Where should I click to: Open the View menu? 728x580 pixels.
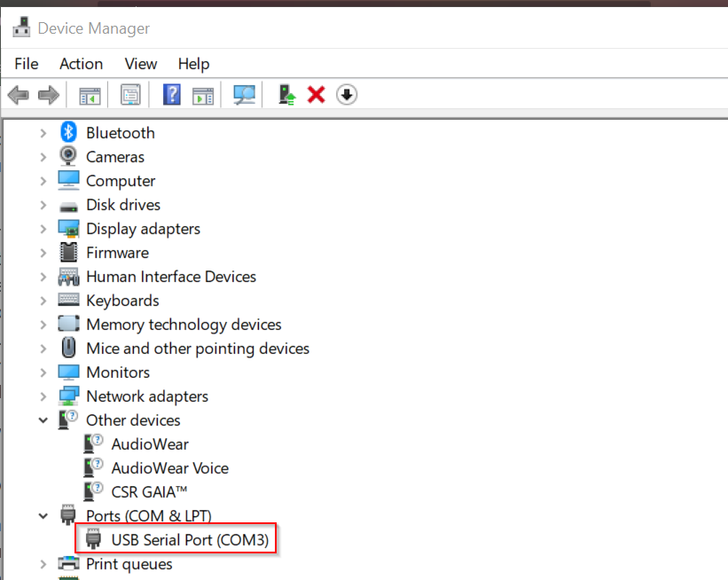[141, 64]
